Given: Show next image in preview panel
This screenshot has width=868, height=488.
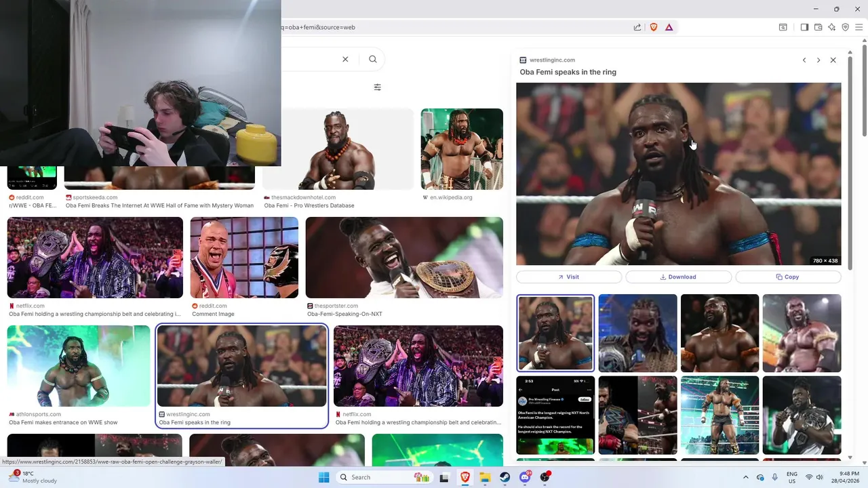Looking at the screenshot, I should 818,60.
